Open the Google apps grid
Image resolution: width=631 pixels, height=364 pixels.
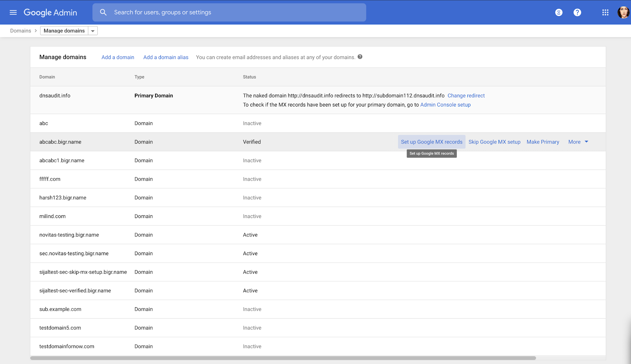(x=605, y=13)
